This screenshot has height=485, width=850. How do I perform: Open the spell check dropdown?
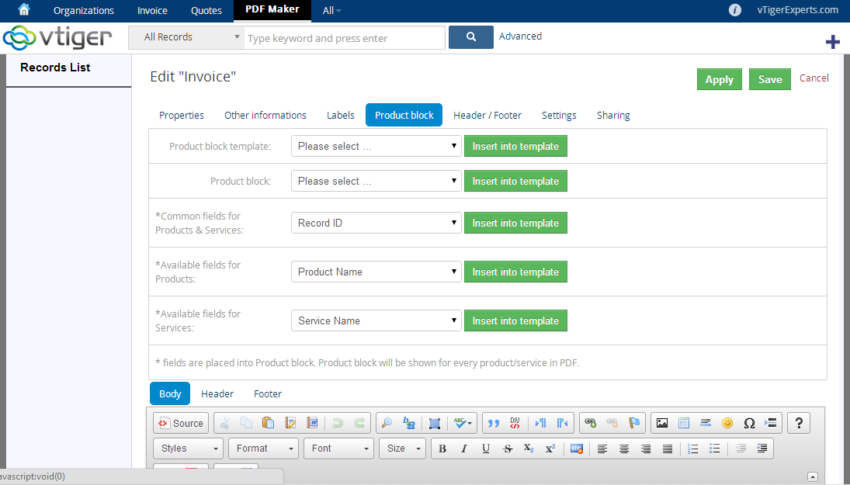[462, 423]
